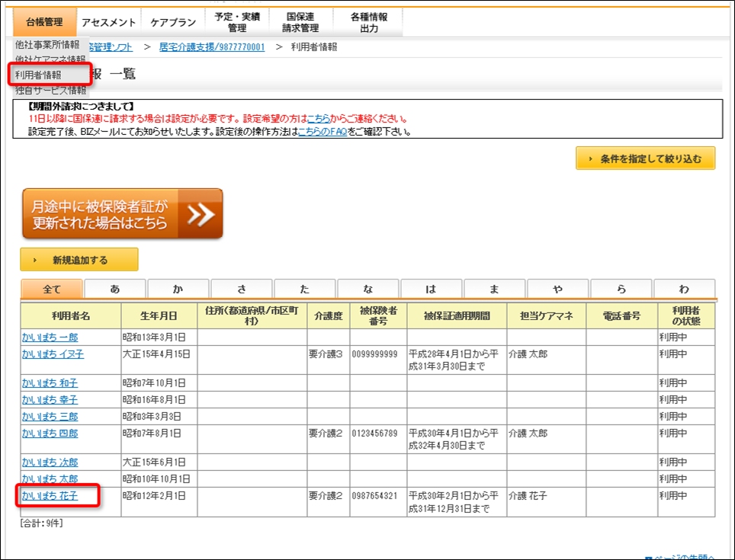Viewport: 735px width, 560px height.
Task: Open user かいぽち 和子
Action: (x=50, y=383)
